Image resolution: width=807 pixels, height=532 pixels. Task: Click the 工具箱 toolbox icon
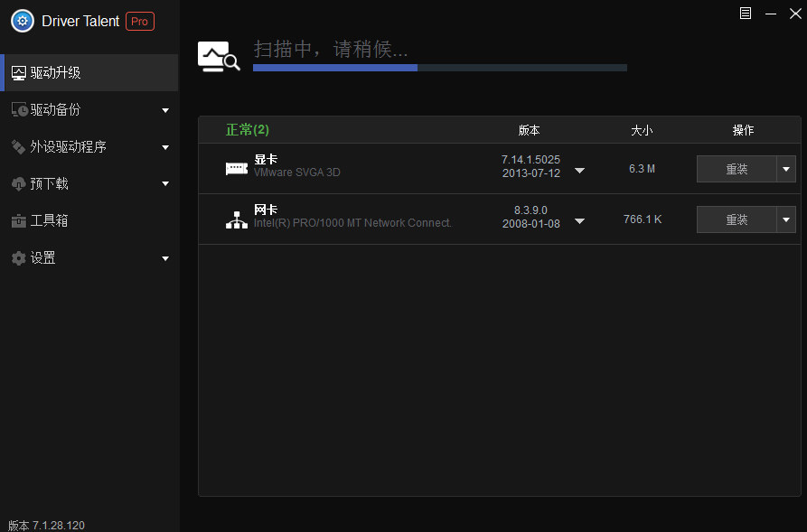pos(19,220)
